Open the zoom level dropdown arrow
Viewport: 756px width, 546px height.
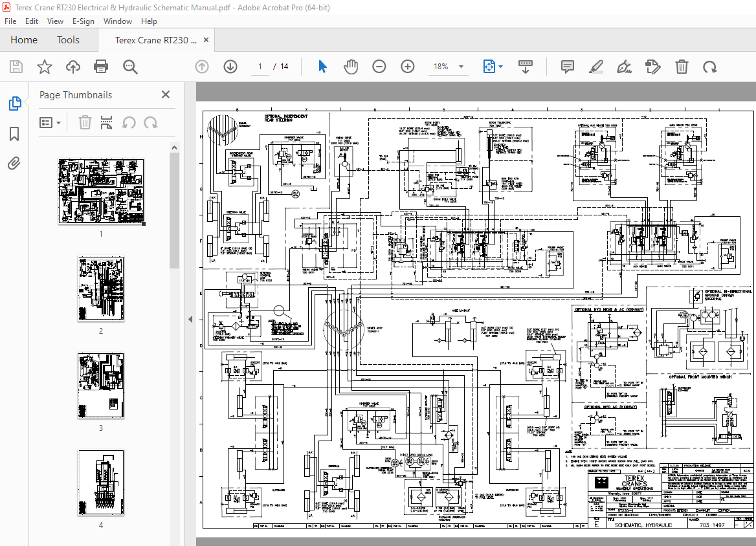461,67
